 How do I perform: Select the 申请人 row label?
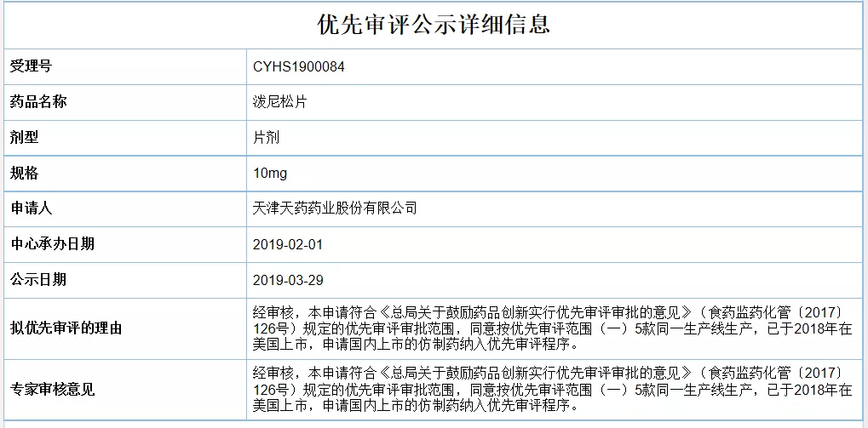coord(31,208)
